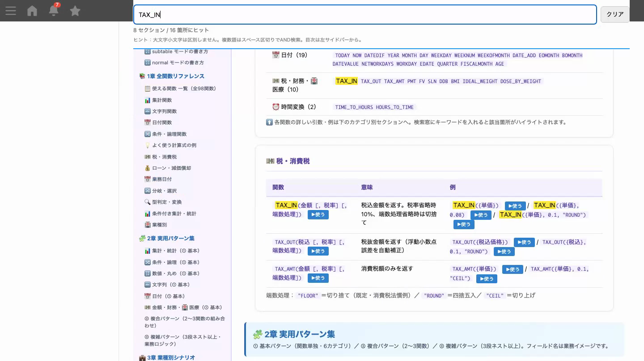Open ③ 複雑パターン sidebar entry

[183, 340]
